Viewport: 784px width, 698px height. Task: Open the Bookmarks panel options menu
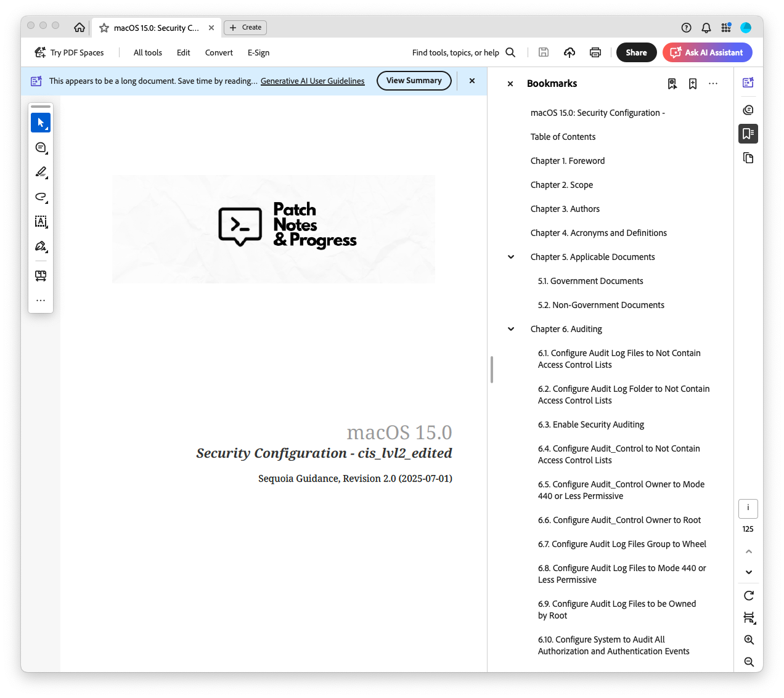(x=713, y=84)
